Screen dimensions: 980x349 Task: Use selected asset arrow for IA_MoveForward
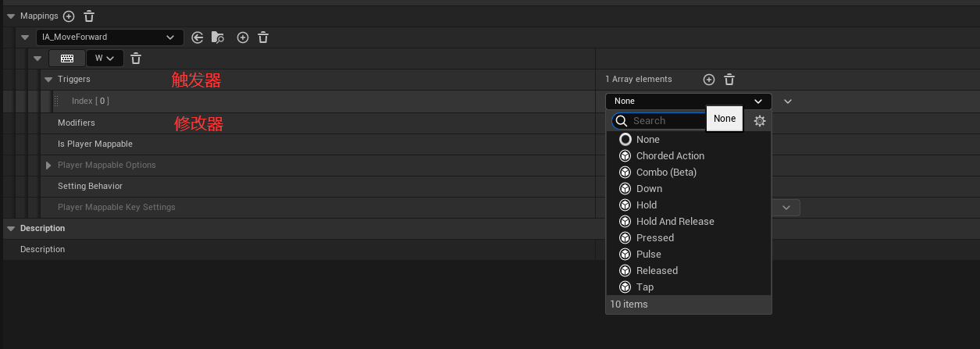point(197,37)
